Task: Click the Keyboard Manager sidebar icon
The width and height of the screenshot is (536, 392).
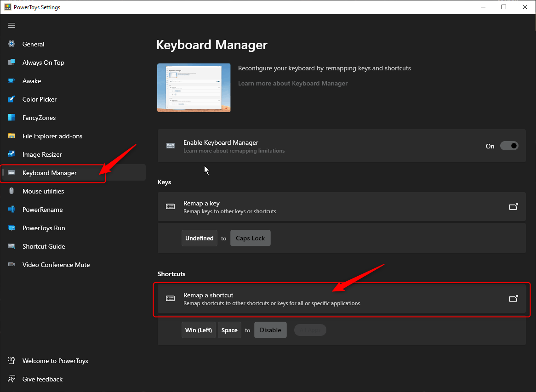Action: pos(11,173)
